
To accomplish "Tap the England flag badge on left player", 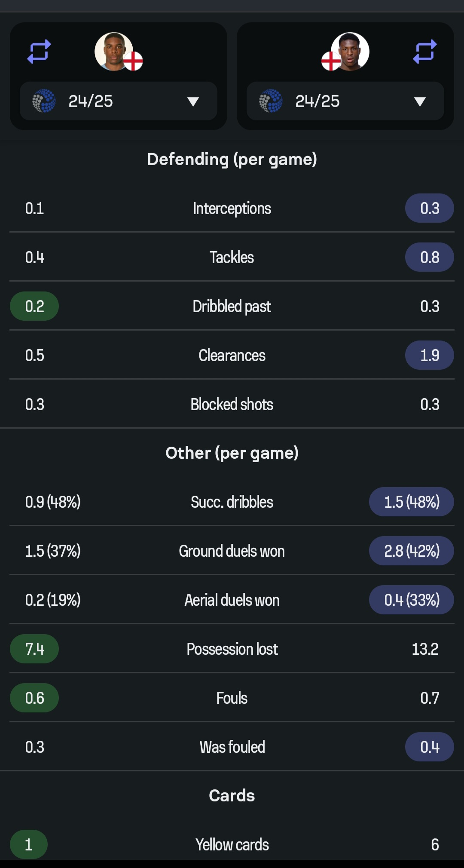I will (133, 61).
